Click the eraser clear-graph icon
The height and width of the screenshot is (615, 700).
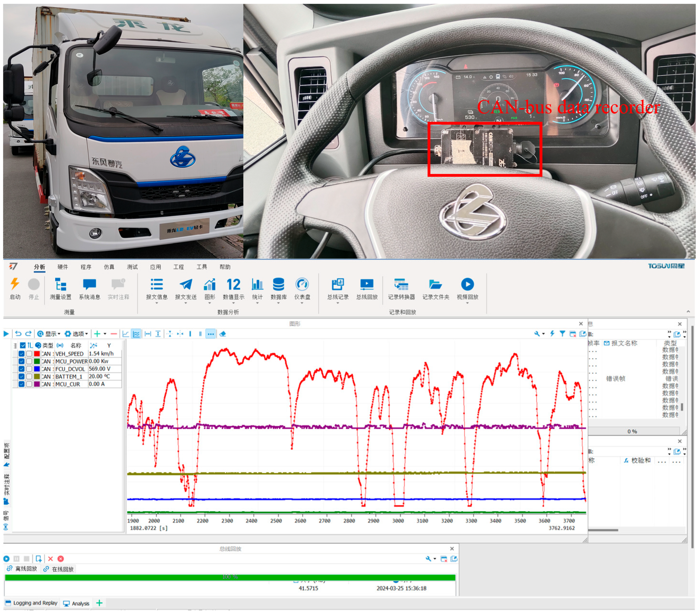pos(223,334)
